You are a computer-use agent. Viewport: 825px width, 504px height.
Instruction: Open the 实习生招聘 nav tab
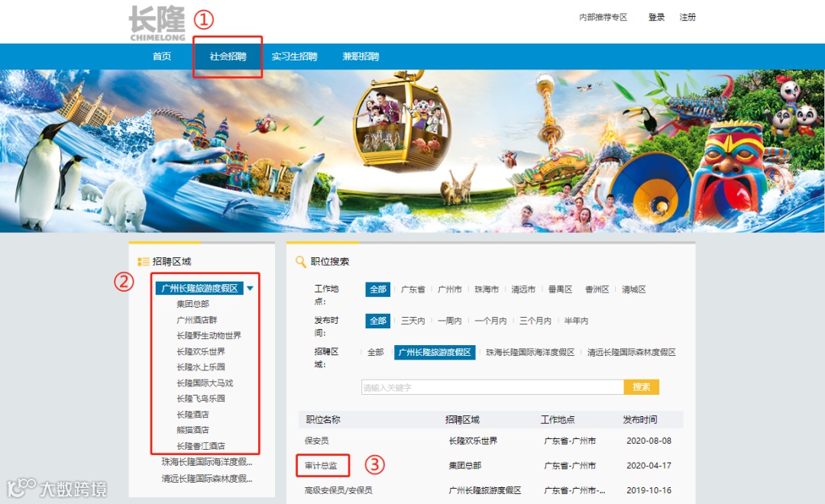coord(294,57)
